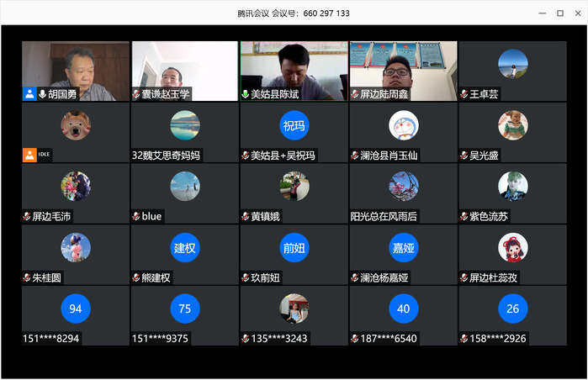Select 屏边陆周鑫's video tile

404,71
